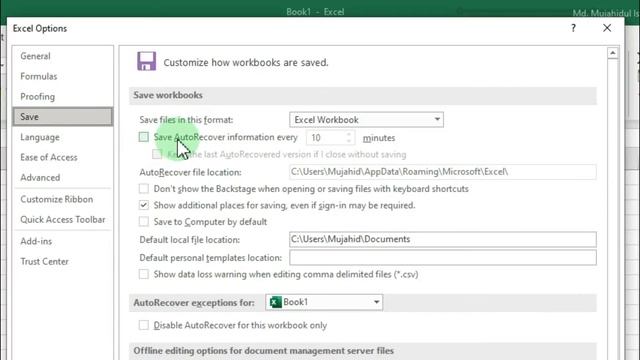The height and width of the screenshot is (360, 640).
Task: Enable Save AutoRecover information checkbox
Action: [x=144, y=137]
